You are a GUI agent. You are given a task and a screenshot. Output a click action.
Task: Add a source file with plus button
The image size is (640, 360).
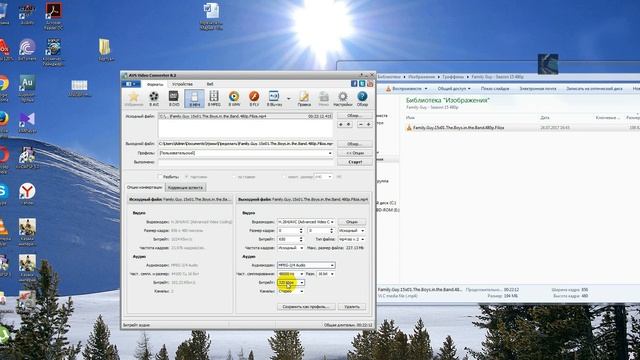tap(369, 124)
